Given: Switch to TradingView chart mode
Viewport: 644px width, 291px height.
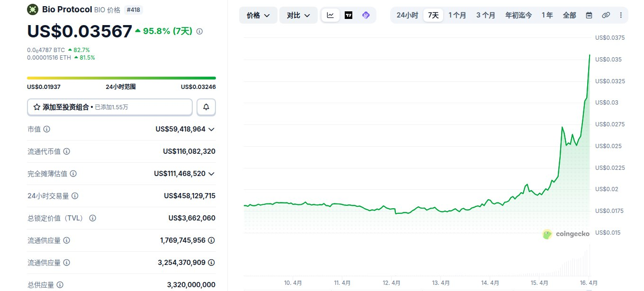Looking at the screenshot, I should [x=349, y=15].
